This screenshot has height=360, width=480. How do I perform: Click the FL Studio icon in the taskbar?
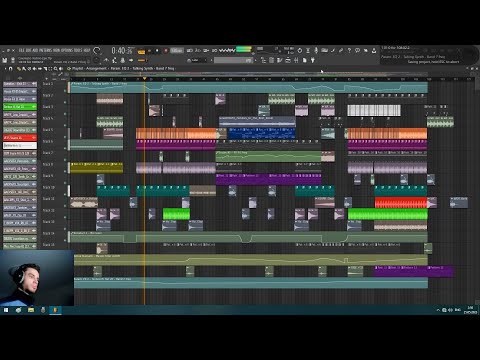55,310
